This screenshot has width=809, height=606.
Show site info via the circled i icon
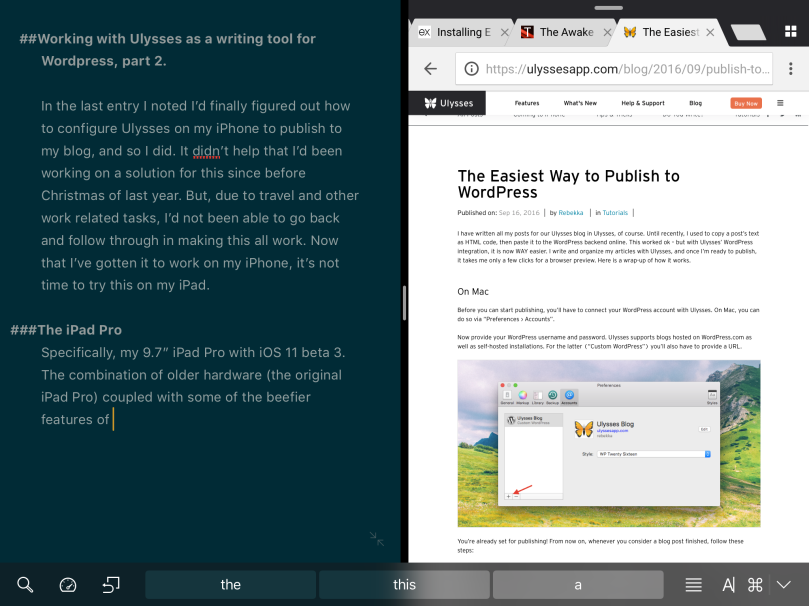[x=472, y=69]
